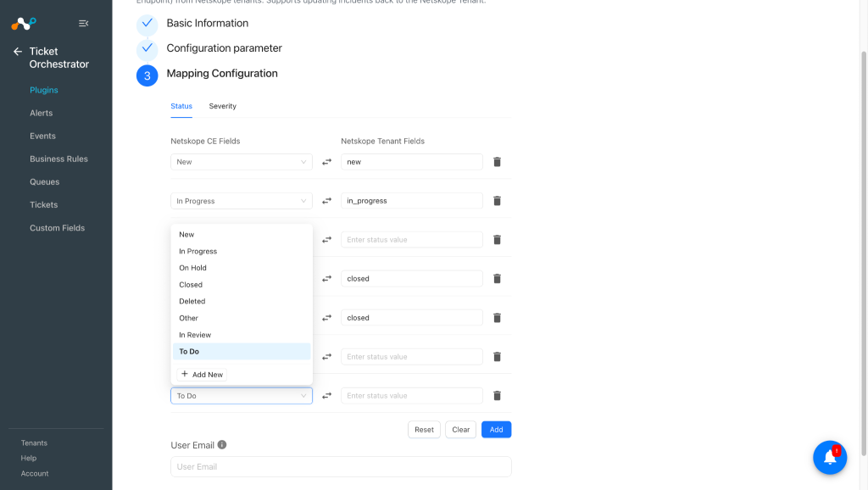Select highlighted 'To Do' option
The image size is (868, 490).
(x=242, y=351)
